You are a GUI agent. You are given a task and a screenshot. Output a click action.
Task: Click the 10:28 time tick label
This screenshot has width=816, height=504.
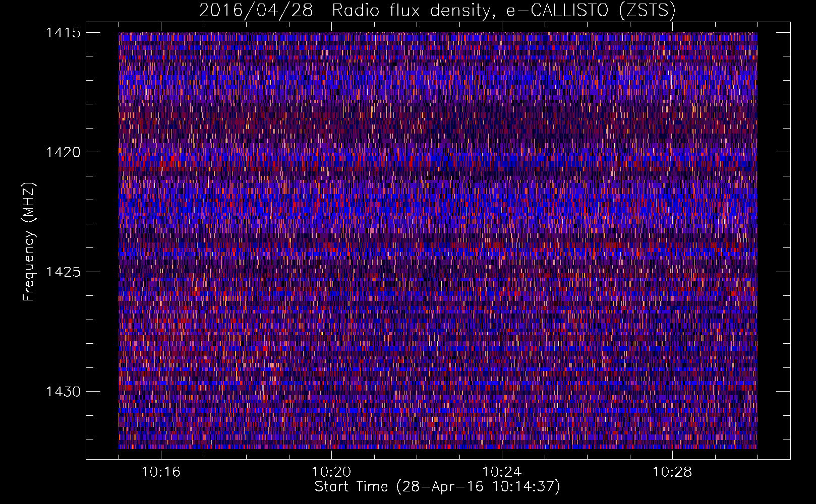pos(672,472)
